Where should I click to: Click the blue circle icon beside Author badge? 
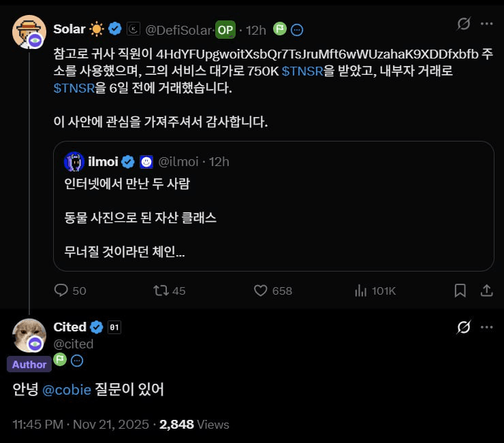pyautogui.click(x=78, y=361)
